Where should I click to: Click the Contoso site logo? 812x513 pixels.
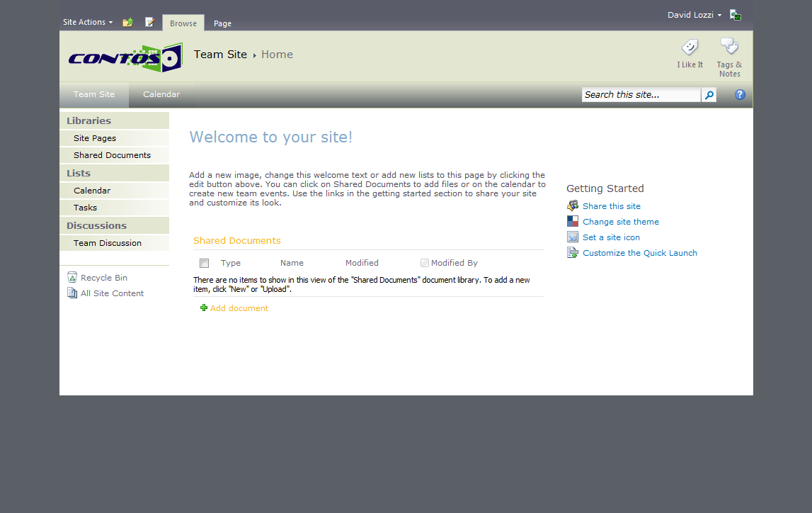(x=125, y=57)
